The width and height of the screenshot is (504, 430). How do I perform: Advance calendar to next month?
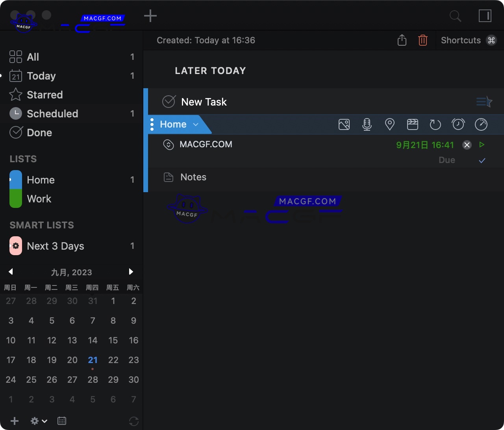tap(131, 272)
